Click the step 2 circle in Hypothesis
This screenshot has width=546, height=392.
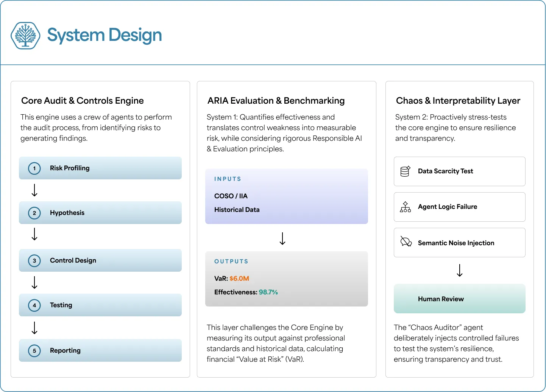click(34, 213)
